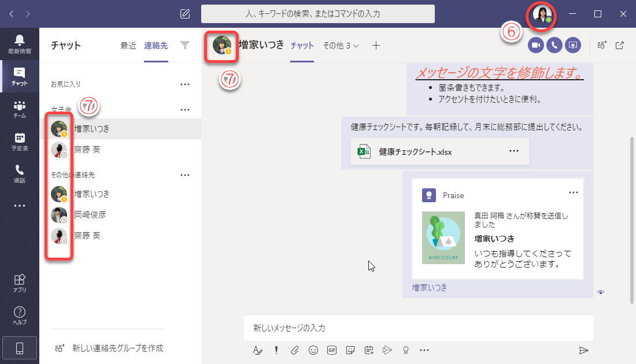The image size is (636, 364).
Task: Switch to the 最近 tab
Action: (x=128, y=46)
